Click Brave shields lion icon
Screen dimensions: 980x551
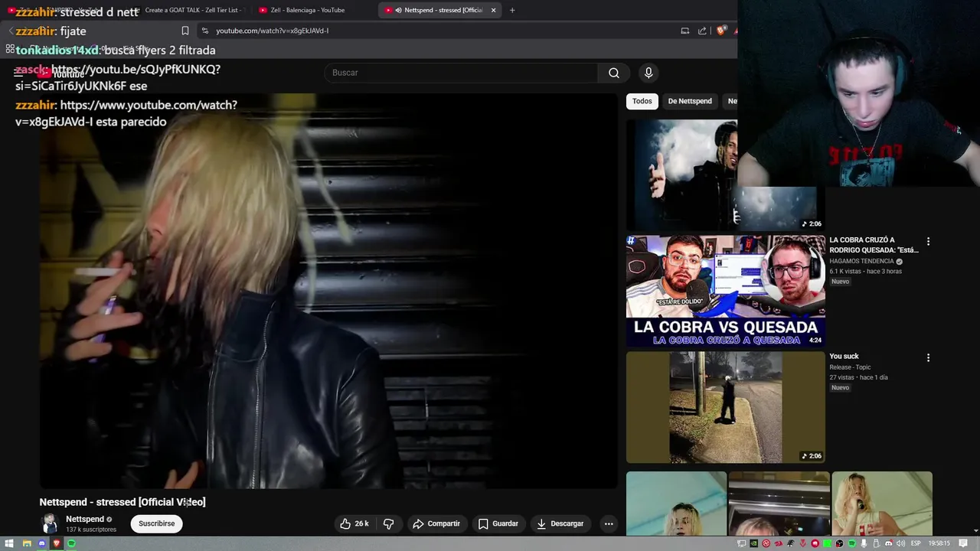(x=720, y=31)
